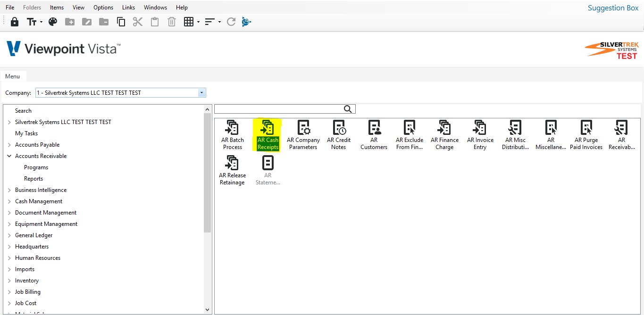Click the clipboard paste icon

(x=155, y=22)
